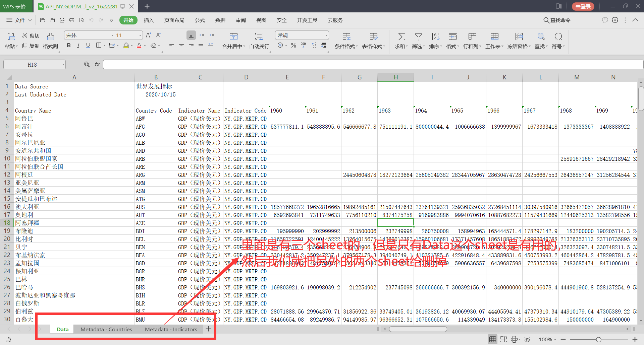The height and width of the screenshot is (345, 644).
Task: Toggle top vertical alignment
Action: (172, 35)
